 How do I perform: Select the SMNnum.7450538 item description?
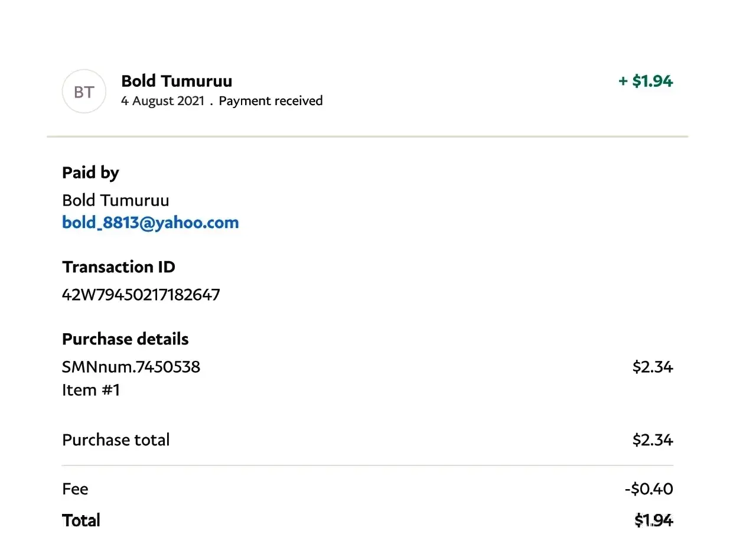tap(131, 367)
